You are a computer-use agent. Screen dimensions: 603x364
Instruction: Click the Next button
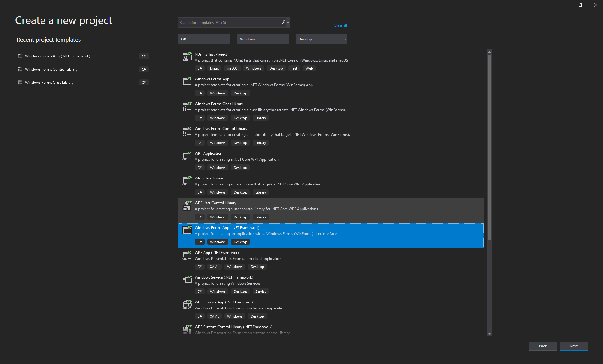(574, 346)
